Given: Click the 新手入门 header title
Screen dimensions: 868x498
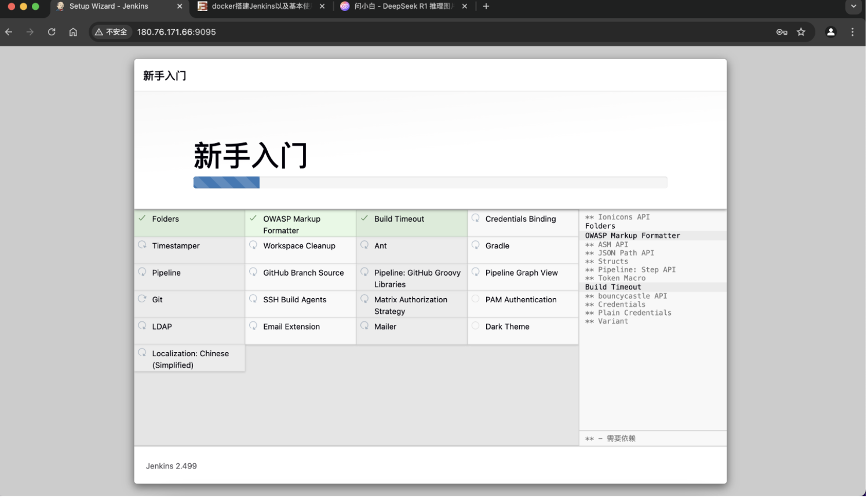Looking at the screenshot, I should click(x=165, y=76).
